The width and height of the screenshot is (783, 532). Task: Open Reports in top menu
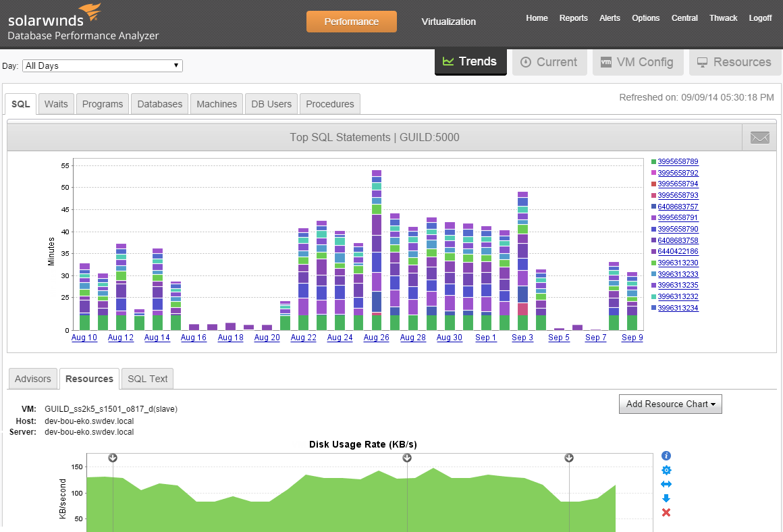[x=573, y=18]
